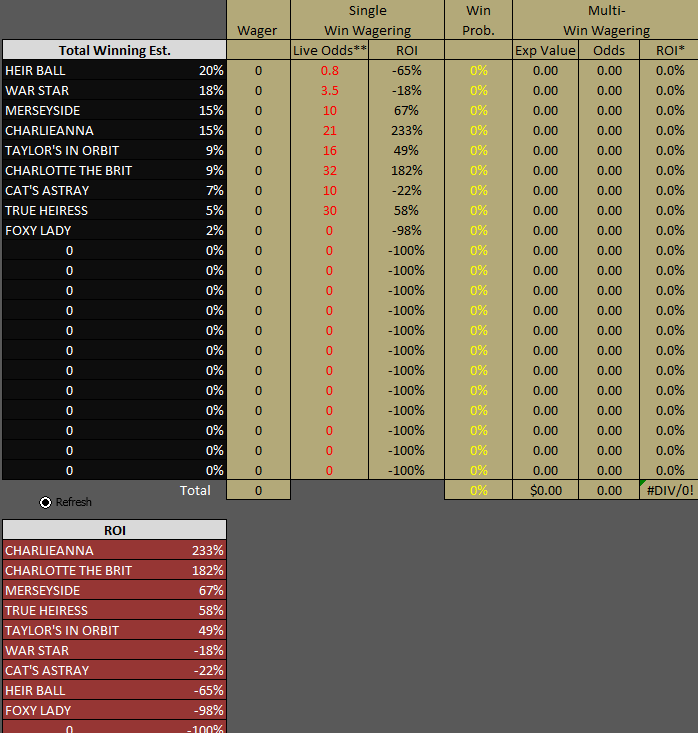Select the $0.00 Exp Value total cell
This screenshot has height=733, width=698.
pyautogui.click(x=545, y=490)
